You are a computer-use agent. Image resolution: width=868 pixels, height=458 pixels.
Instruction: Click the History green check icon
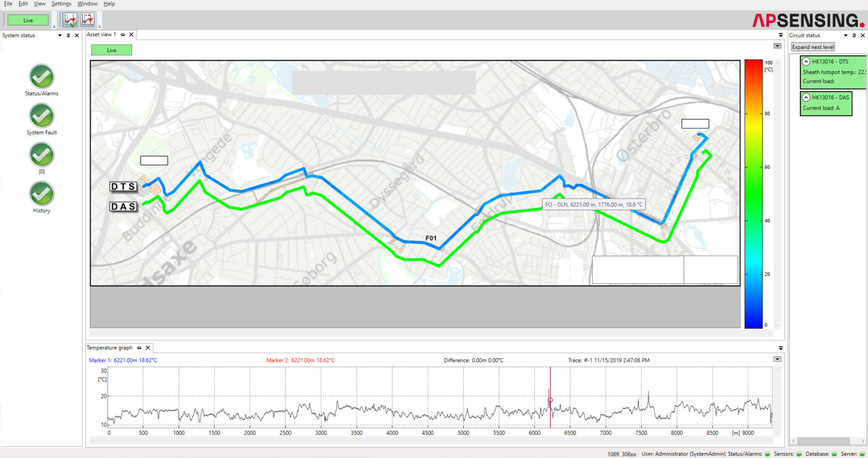[x=42, y=194]
